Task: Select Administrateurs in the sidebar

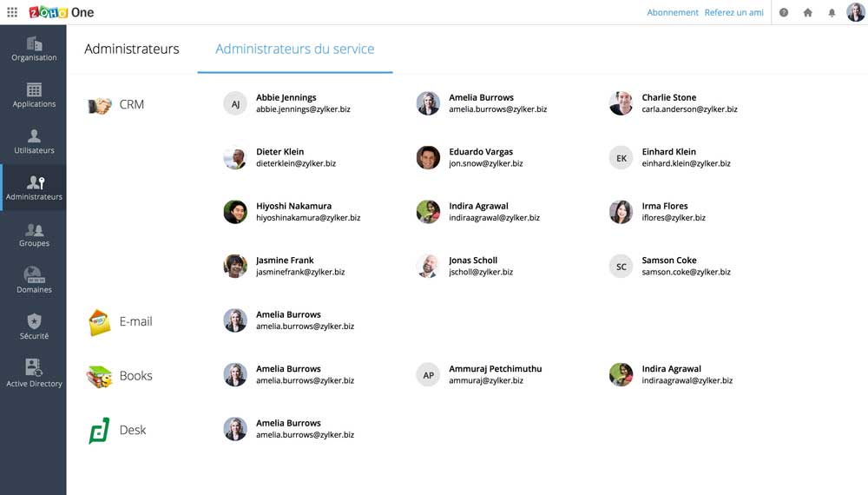Action: tap(34, 188)
